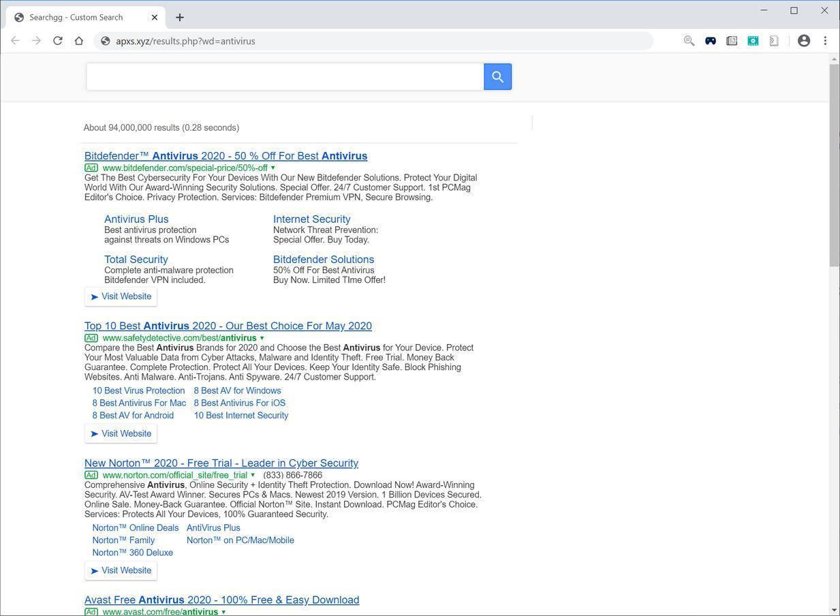Go to browser home page icon
This screenshot has height=616, width=840.
click(x=79, y=41)
